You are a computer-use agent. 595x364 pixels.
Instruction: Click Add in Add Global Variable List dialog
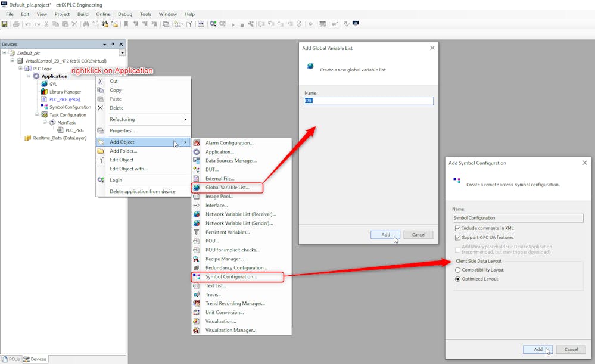coord(385,235)
